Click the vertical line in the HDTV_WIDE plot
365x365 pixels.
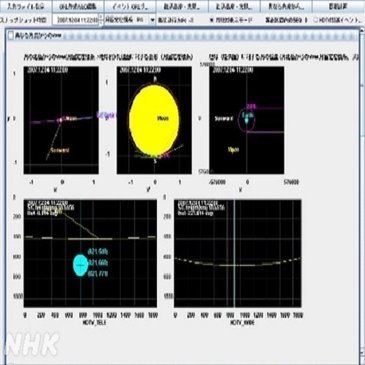pos(234,253)
